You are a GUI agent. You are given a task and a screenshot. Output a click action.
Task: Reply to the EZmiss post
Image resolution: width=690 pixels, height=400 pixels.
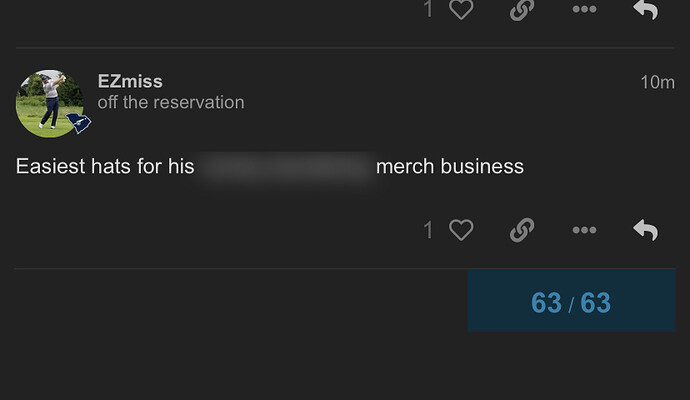(x=646, y=231)
